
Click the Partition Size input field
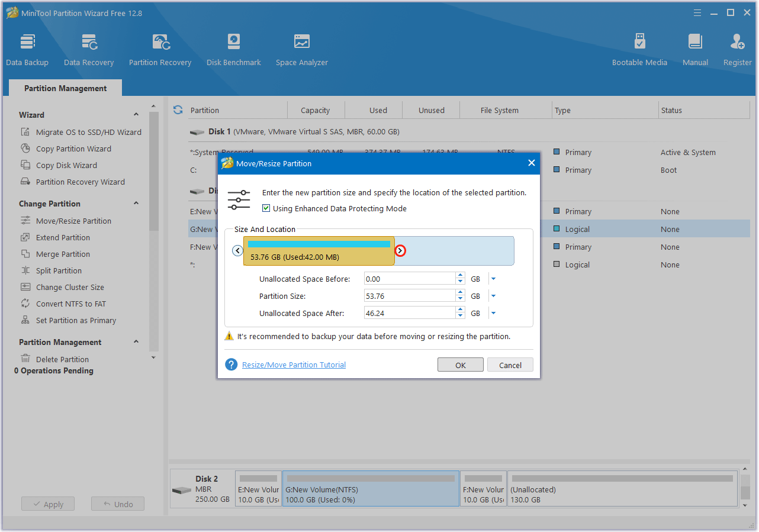point(410,296)
